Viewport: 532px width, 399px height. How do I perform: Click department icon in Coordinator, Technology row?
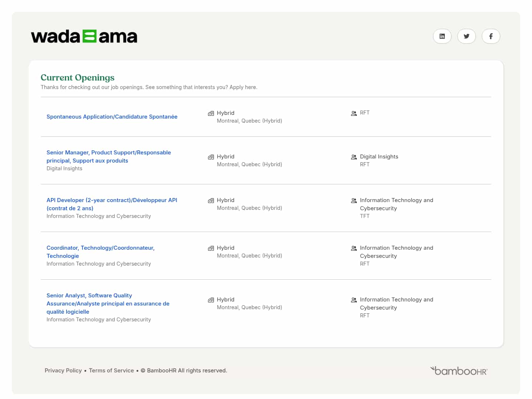[354, 248]
